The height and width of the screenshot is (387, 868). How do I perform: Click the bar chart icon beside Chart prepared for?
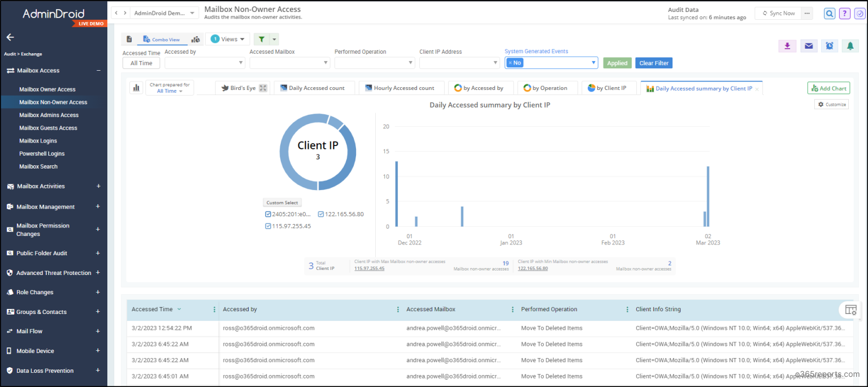point(136,88)
